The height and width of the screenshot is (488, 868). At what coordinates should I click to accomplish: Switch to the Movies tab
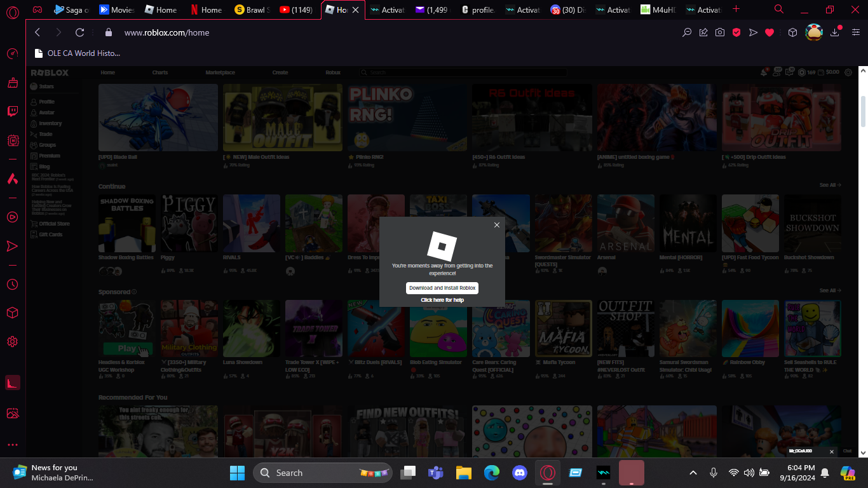tap(116, 10)
